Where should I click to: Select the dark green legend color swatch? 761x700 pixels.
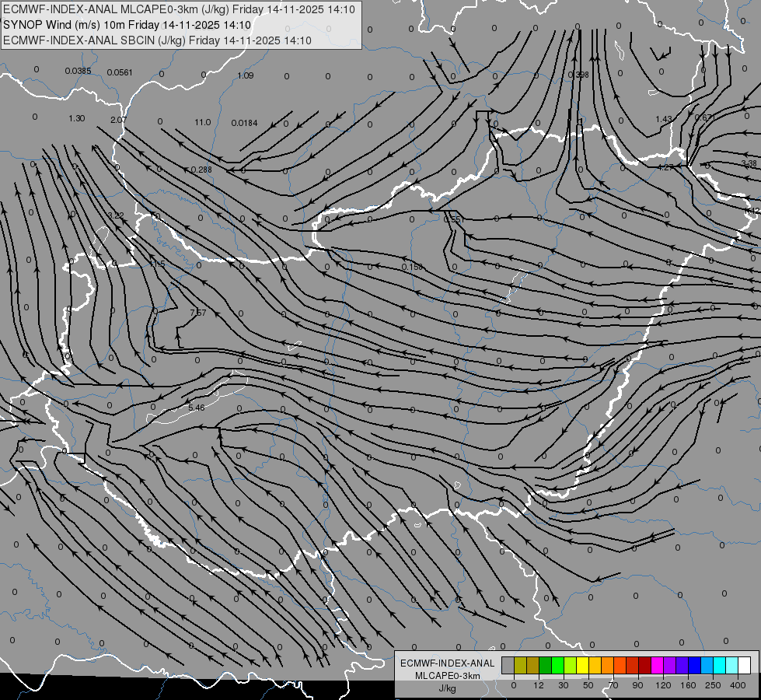(546, 665)
